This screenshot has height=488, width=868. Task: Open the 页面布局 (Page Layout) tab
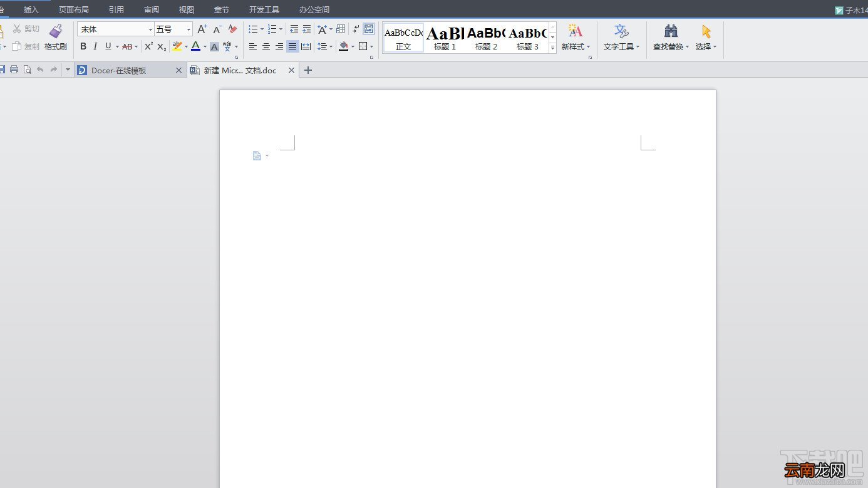tap(73, 9)
